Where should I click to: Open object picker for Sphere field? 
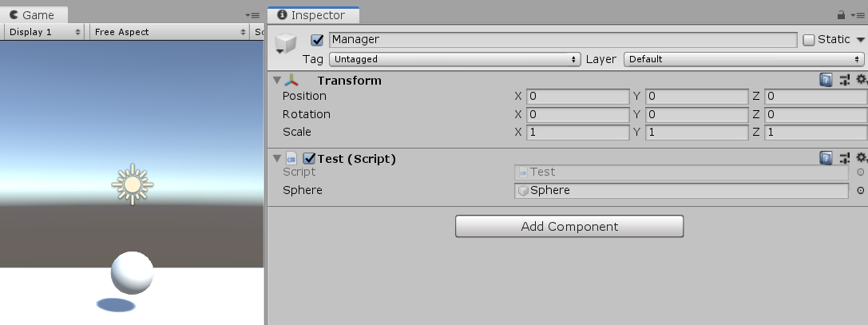[x=860, y=191]
